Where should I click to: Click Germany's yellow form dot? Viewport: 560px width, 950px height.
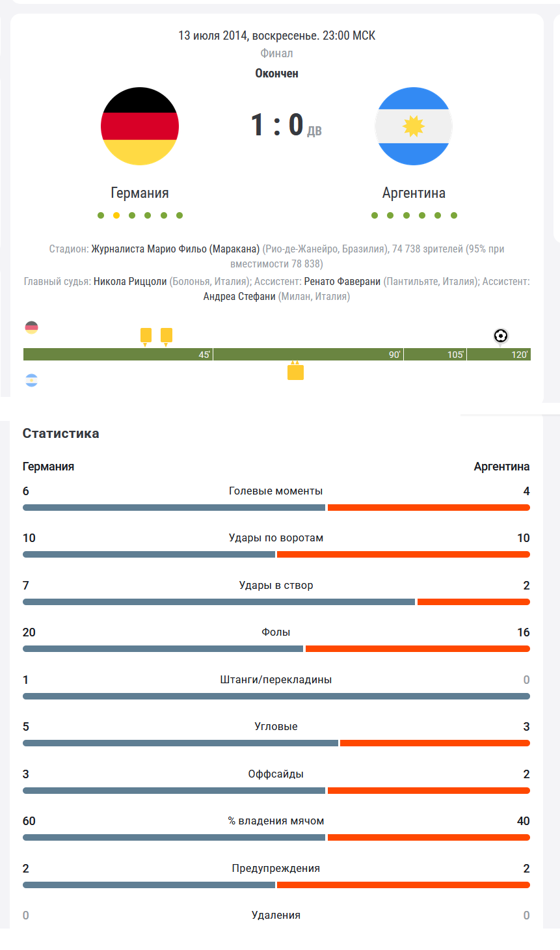pyautogui.click(x=116, y=215)
